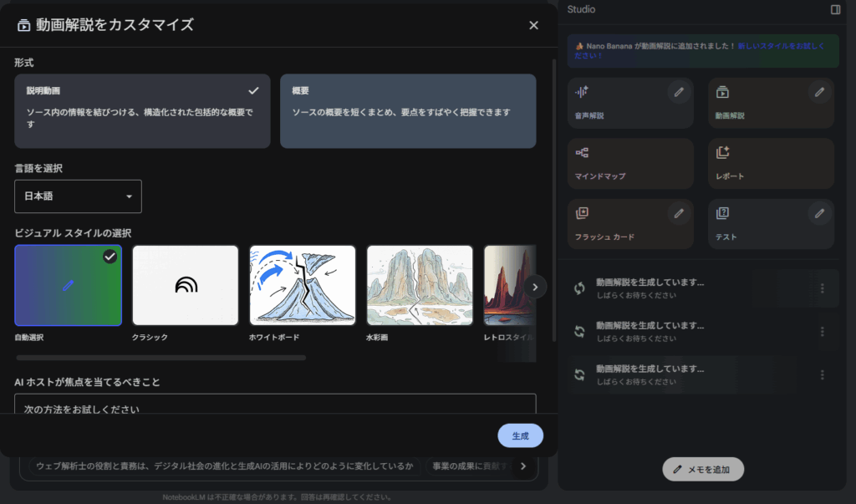Select the 説明動画 format option
Image resolution: width=856 pixels, height=504 pixels.
(142, 110)
